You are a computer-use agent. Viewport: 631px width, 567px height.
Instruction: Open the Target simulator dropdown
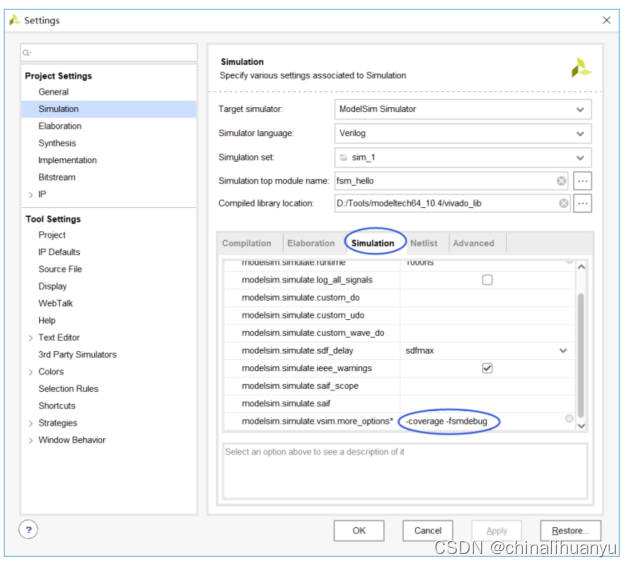click(580, 109)
